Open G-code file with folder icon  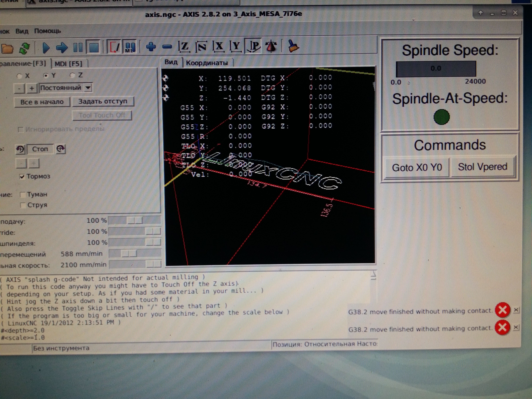point(7,48)
